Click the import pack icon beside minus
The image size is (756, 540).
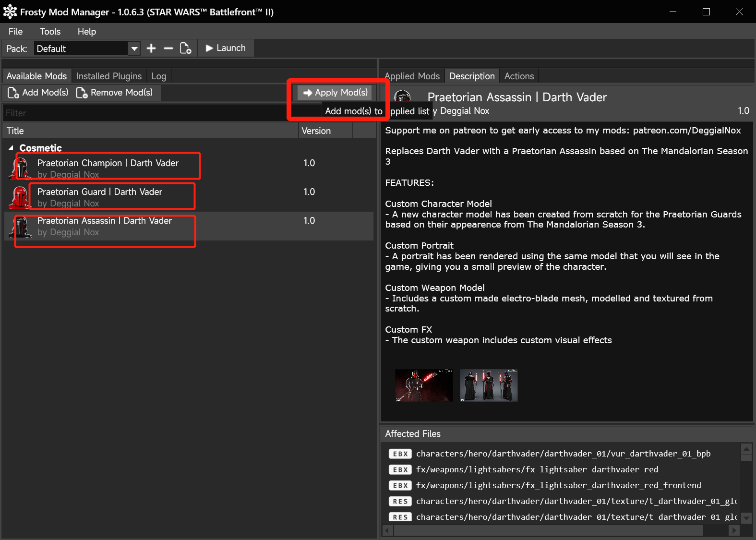coord(185,48)
